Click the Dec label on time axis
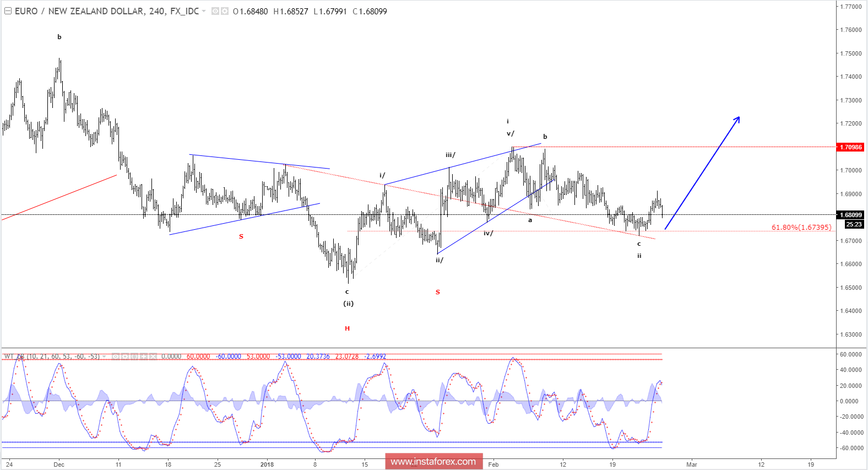The image size is (868, 470). point(59,464)
